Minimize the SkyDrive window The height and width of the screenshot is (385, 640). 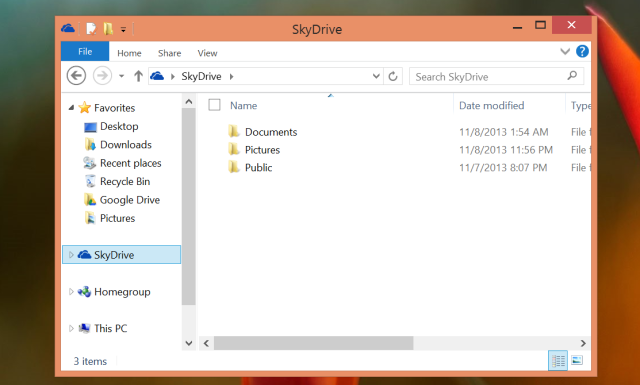tap(518, 28)
